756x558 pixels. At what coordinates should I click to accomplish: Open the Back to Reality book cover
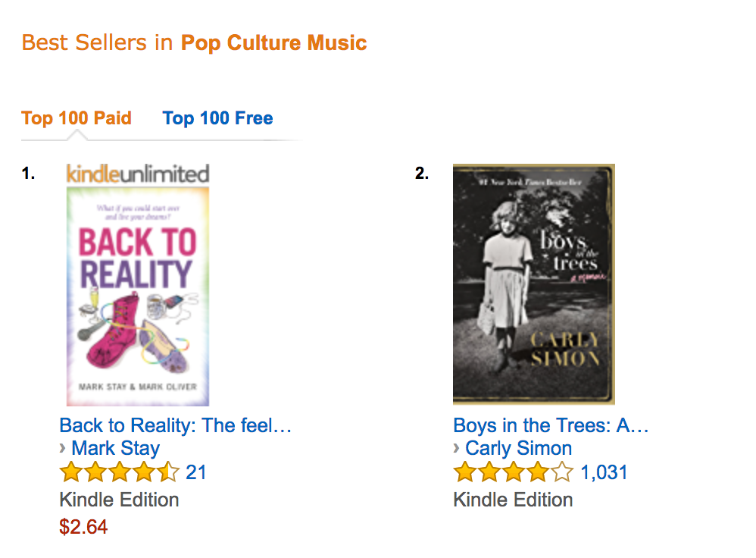point(137,296)
